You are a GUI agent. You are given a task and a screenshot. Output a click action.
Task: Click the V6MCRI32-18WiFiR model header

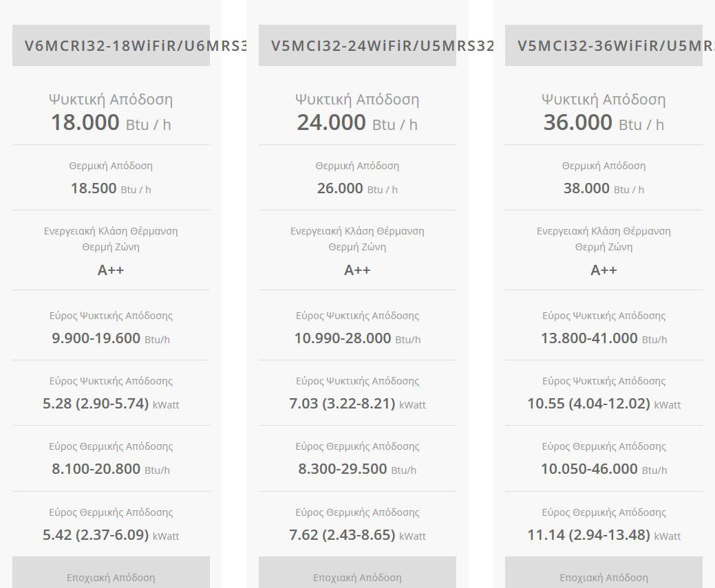(x=111, y=46)
